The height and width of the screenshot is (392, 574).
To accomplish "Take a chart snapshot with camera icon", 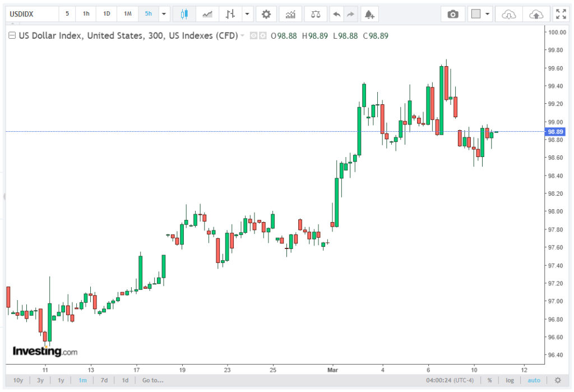I will coord(453,14).
